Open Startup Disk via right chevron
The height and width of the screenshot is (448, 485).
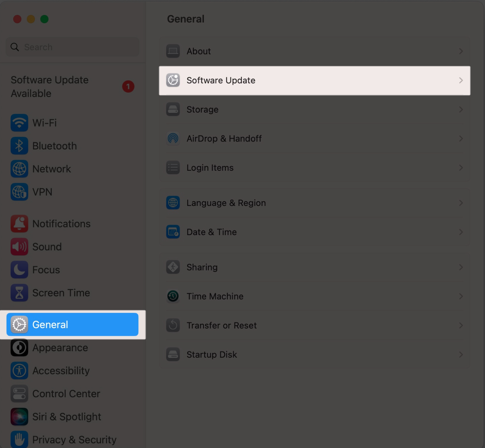point(461,355)
